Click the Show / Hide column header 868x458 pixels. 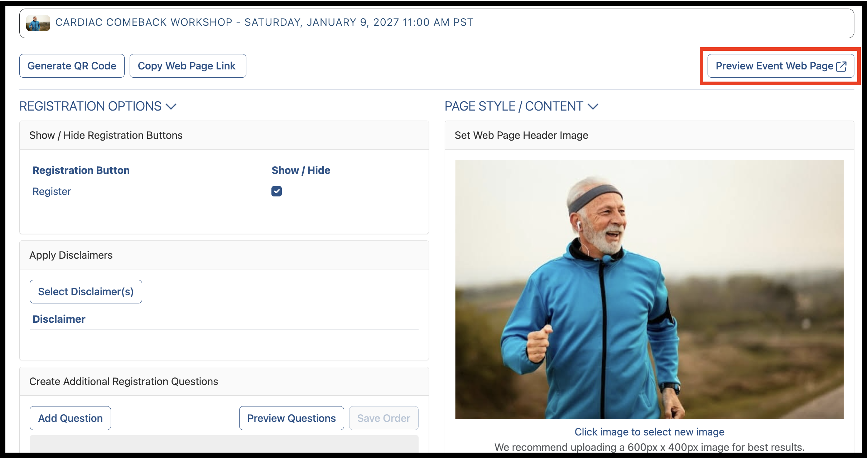[x=301, y=170]
